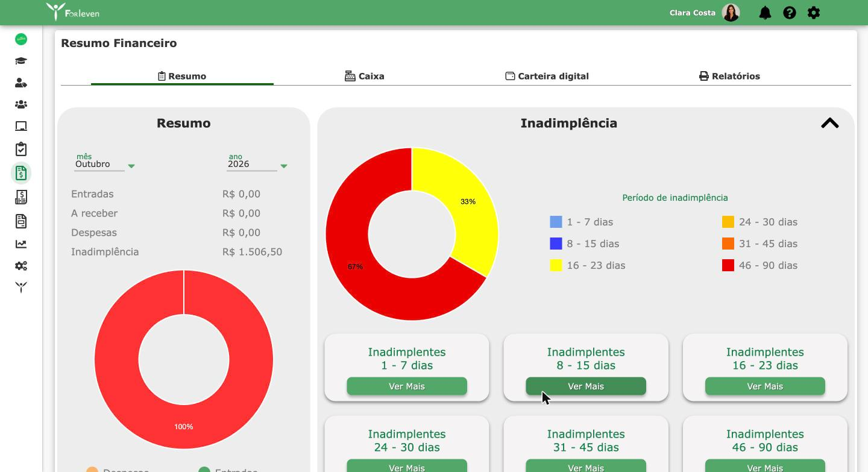Open the clipboard checklist sidebar icon

click(21, 149)
